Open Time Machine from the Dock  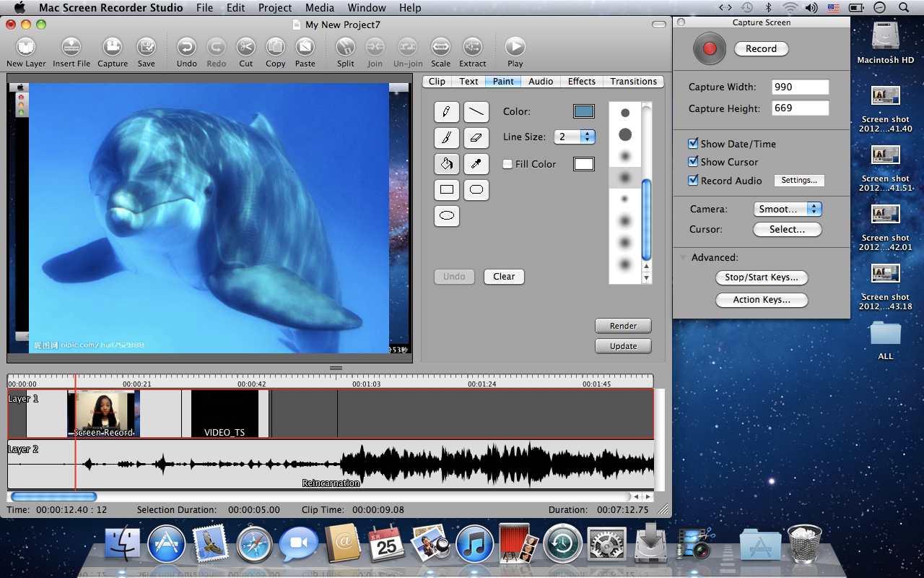[562, 545]
